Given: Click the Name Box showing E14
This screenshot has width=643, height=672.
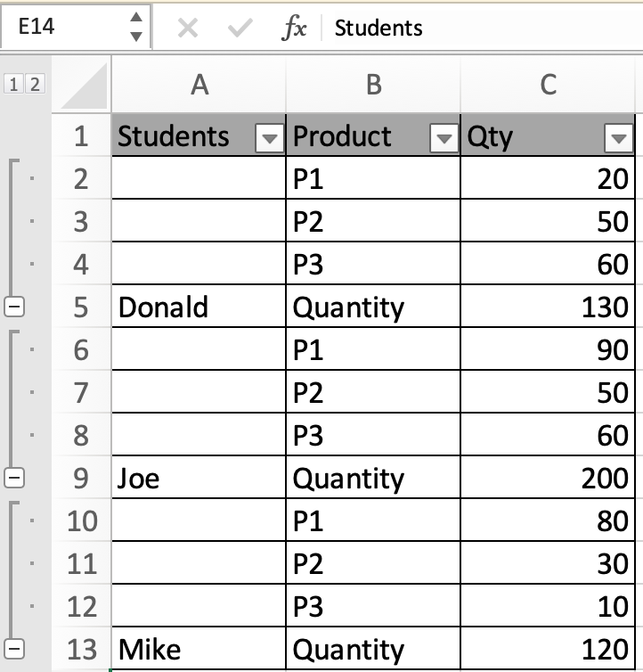Looking at the screenshot, I should click(76, 27).
